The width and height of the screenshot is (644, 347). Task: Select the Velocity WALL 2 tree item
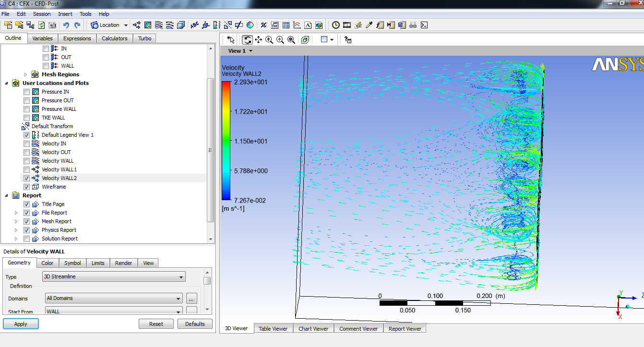(59, 178)
